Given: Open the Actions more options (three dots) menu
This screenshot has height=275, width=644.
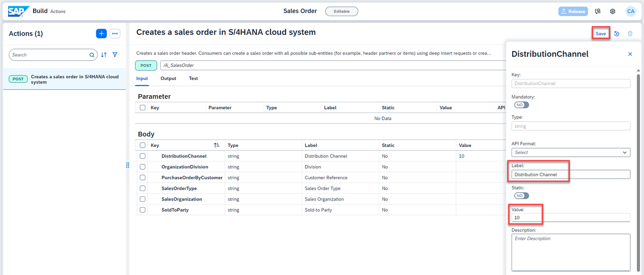Looking at the screenshot, I should 115,33.
